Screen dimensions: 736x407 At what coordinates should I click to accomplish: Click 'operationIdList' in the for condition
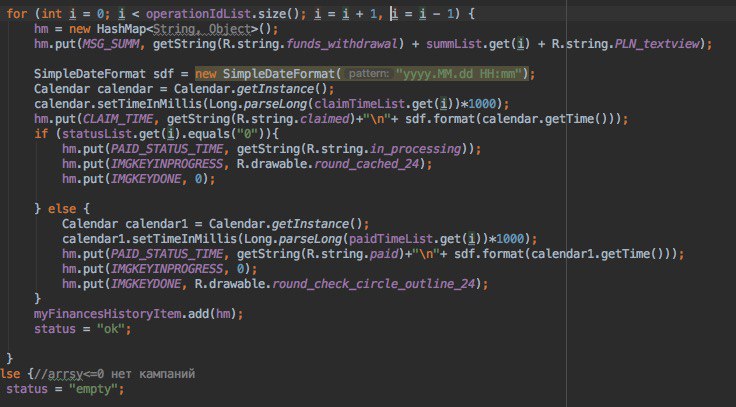pyautogui.click(x=198, y=14)
